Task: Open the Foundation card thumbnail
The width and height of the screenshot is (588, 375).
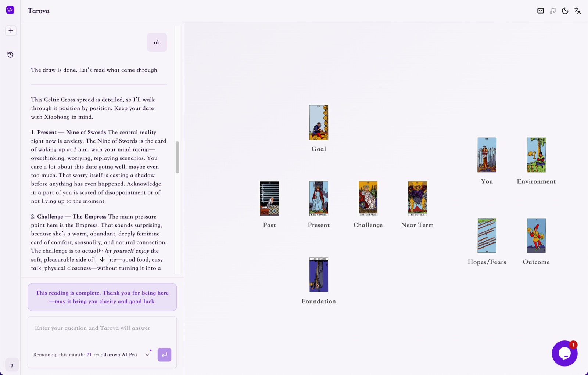Action: [319, 275]
